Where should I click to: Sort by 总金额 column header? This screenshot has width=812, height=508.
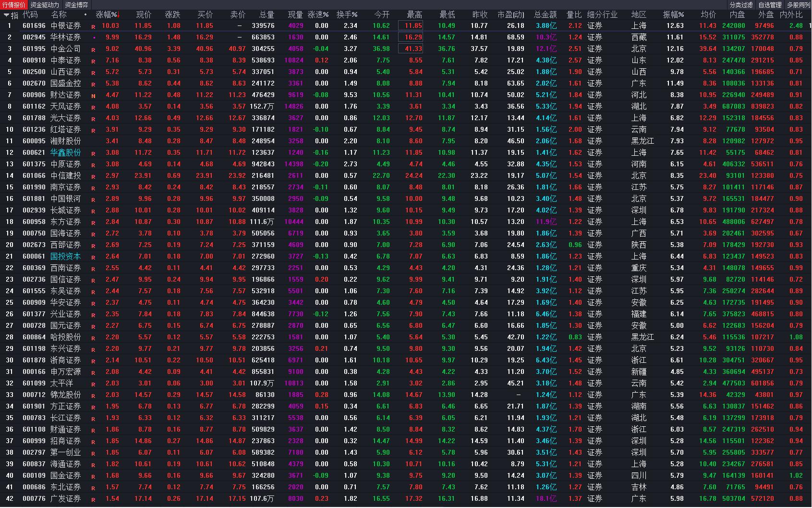coord(545,15)
